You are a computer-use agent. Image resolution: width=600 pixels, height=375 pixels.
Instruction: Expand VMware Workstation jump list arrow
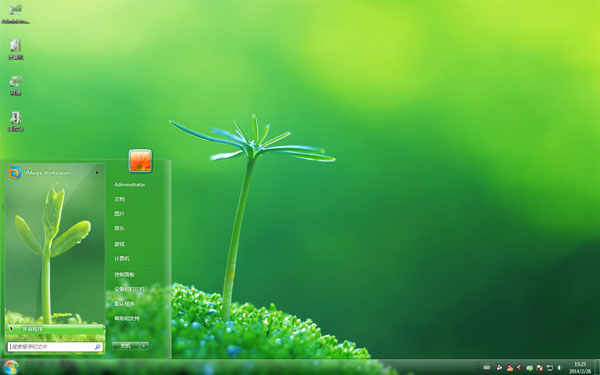tap(97, 173)
